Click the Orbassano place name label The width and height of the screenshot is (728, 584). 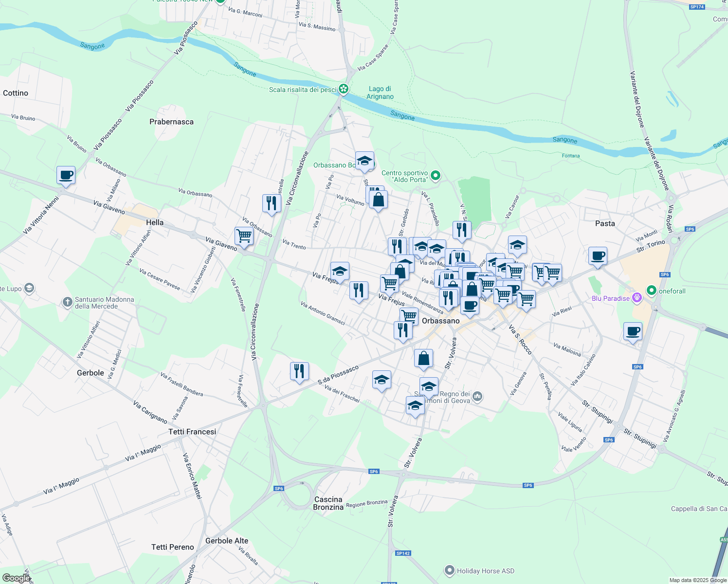[441, 321]
